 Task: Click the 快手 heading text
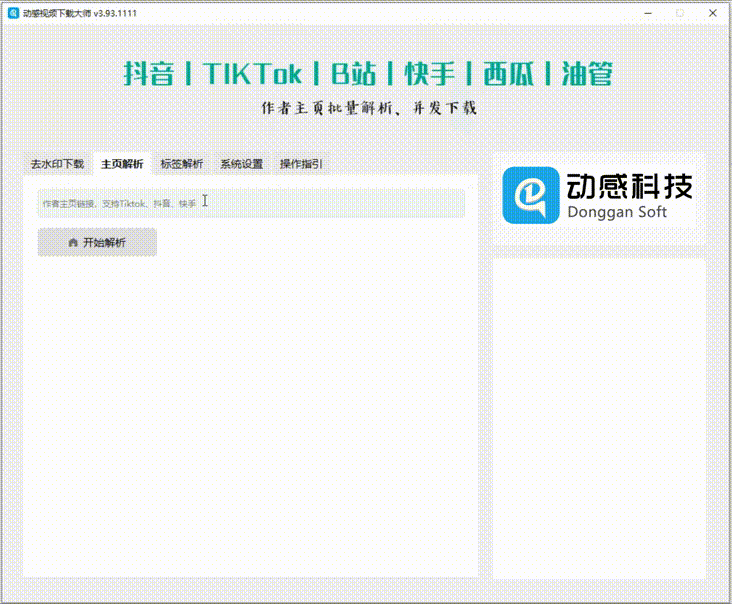pos(430,74)
